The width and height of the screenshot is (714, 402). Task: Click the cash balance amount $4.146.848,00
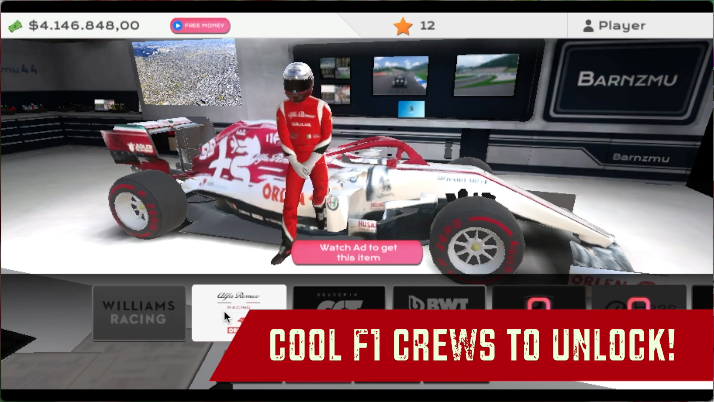[84, 26]
